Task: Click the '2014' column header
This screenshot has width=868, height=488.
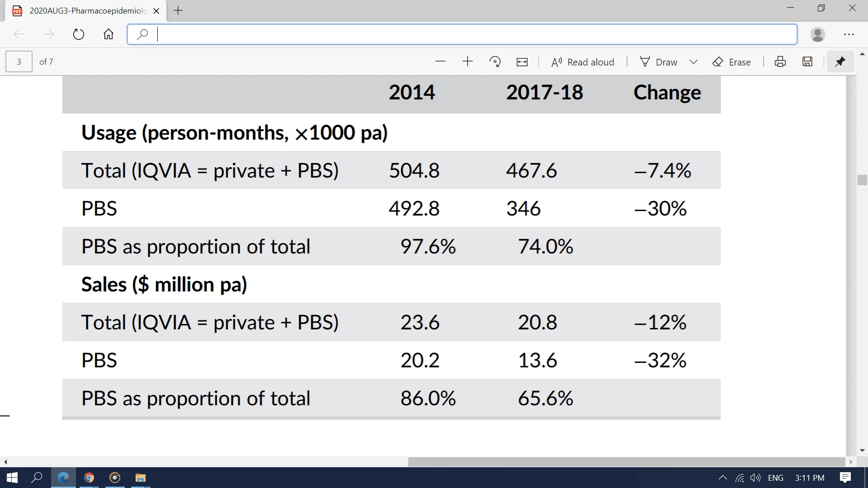Action: (x=412, y=93)
